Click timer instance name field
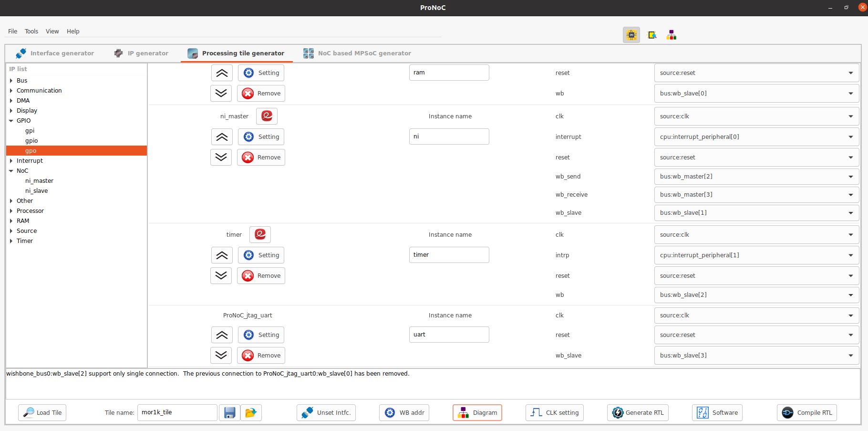This screenshot has width=868, height=431. 449,255
